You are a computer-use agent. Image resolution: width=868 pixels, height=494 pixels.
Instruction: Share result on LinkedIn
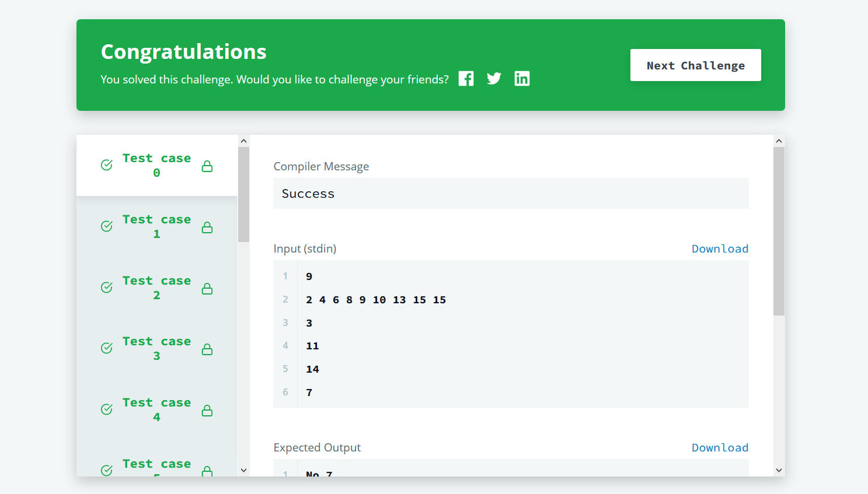coord(522,78)
